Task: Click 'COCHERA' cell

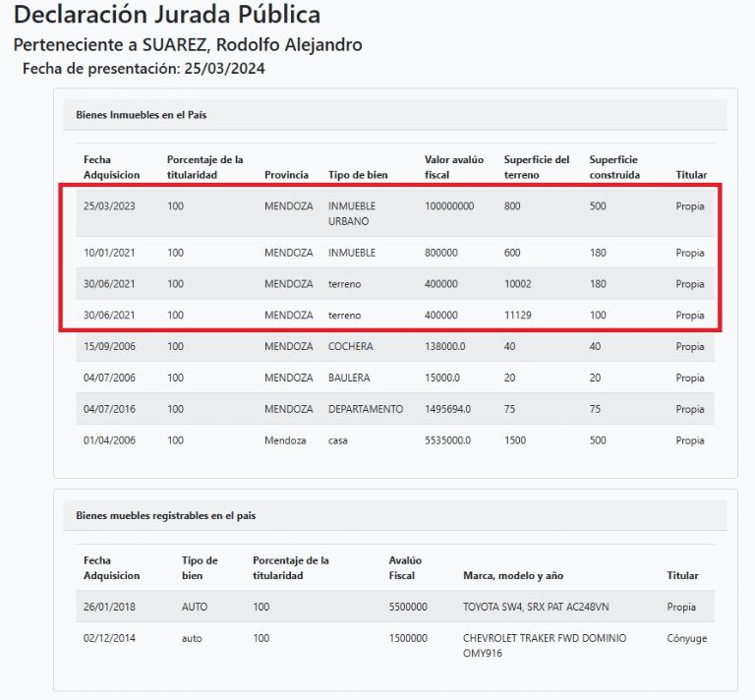Action: coord(351,347)
